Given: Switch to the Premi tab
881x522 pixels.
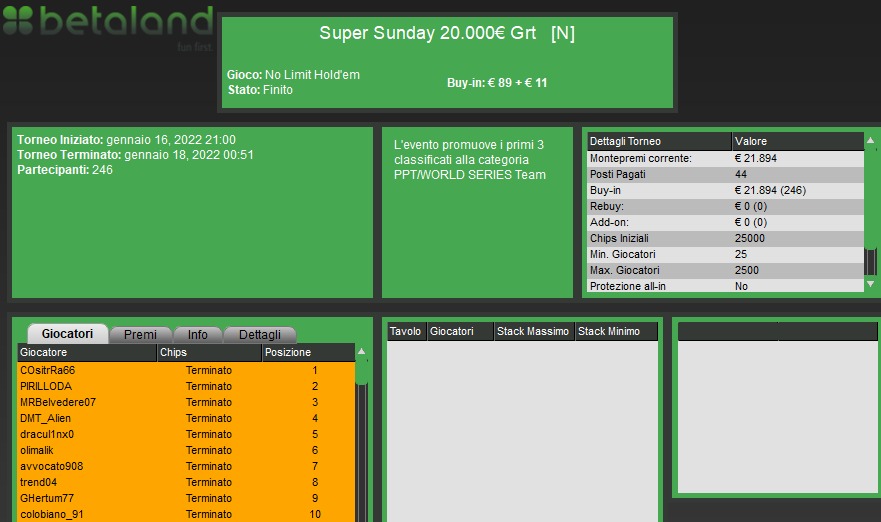Looking at the screenshot, I should (140, 335).
